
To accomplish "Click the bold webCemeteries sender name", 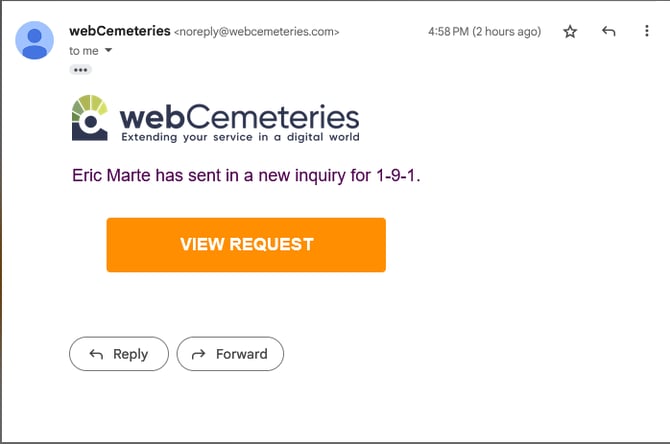I will (x=120, y=31).
